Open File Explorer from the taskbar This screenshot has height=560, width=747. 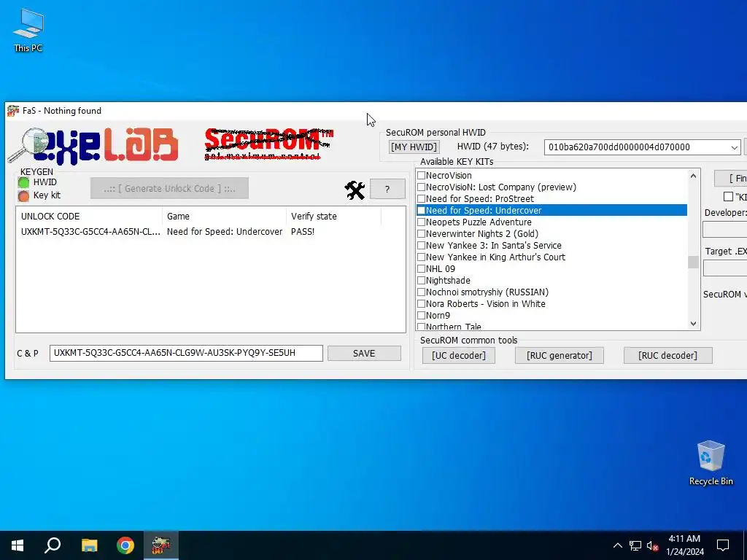(89, 545)
